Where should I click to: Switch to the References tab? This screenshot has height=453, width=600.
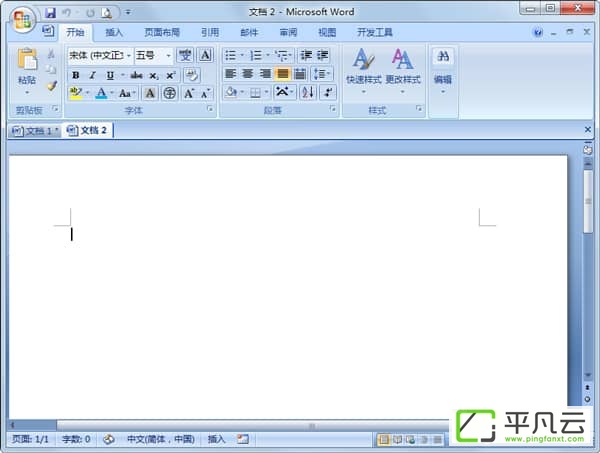[210, 33]
